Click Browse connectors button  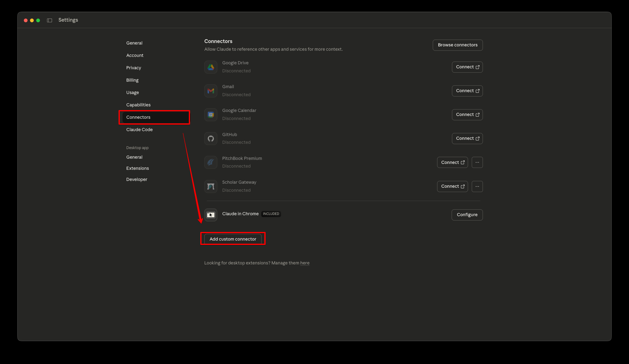coord(458,45)
